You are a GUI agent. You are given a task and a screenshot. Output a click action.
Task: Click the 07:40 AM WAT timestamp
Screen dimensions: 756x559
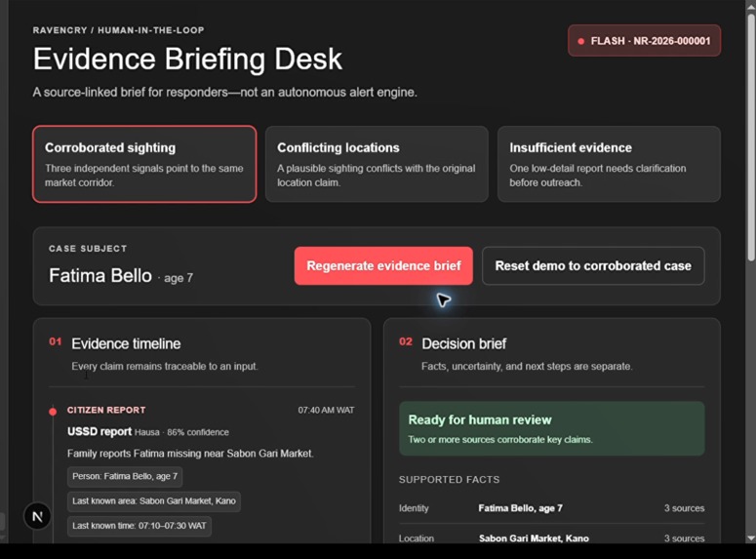point(326,410)
